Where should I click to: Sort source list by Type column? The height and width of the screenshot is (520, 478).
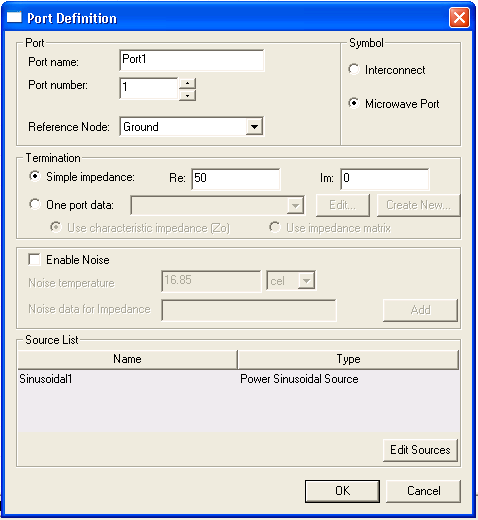point(348,359)
